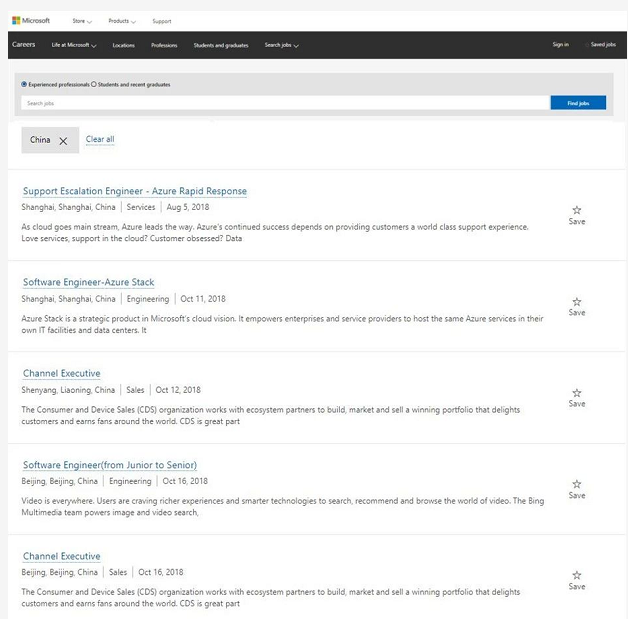
Task: Open the Professions nav item
Action: point(164,45)
